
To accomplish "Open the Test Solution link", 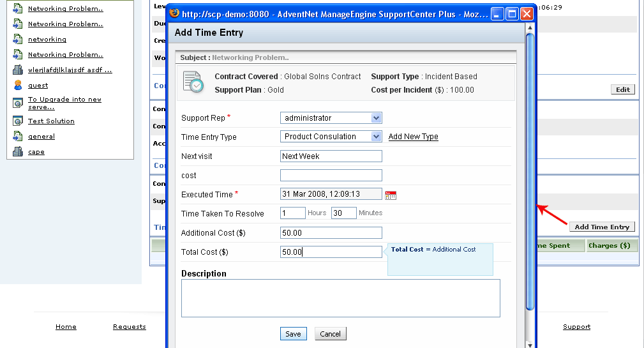I will click(51, 121).
